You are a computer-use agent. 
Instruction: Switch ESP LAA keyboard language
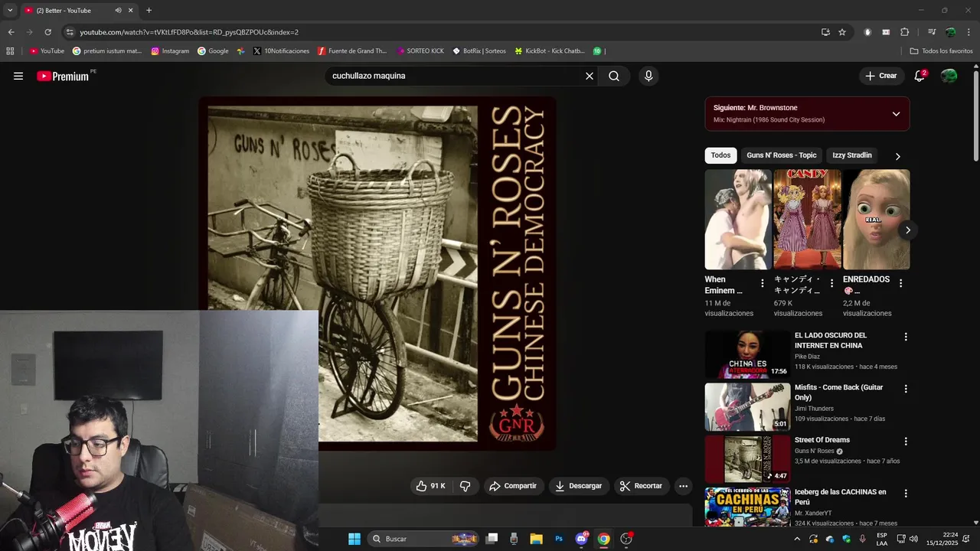click(x=882, y=539)
